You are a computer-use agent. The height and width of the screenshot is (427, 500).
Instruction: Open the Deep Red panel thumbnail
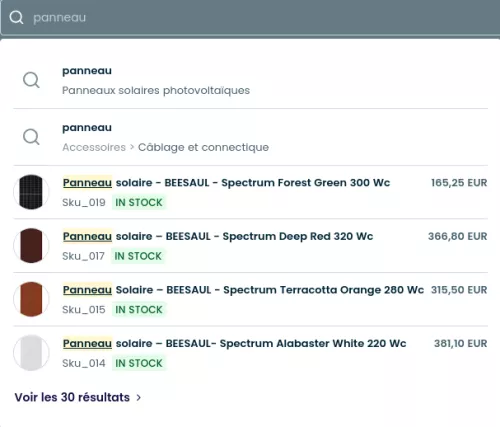point(31,246)
